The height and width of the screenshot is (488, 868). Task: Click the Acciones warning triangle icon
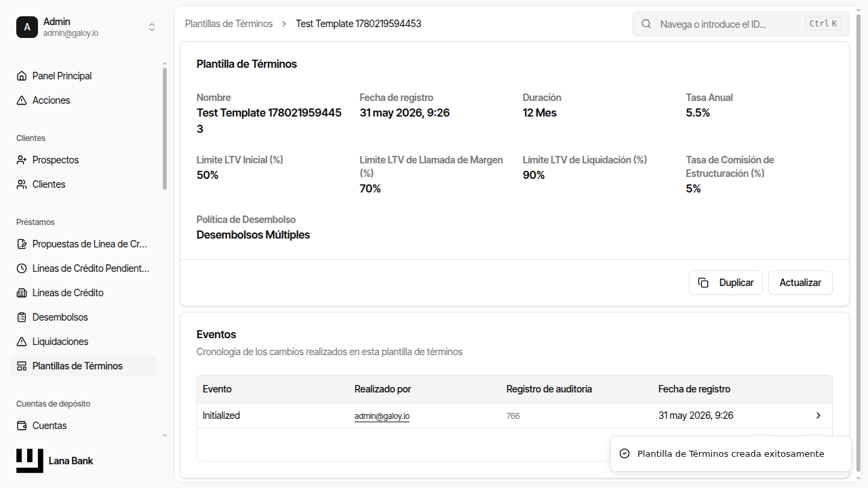[x=22, y=100]
